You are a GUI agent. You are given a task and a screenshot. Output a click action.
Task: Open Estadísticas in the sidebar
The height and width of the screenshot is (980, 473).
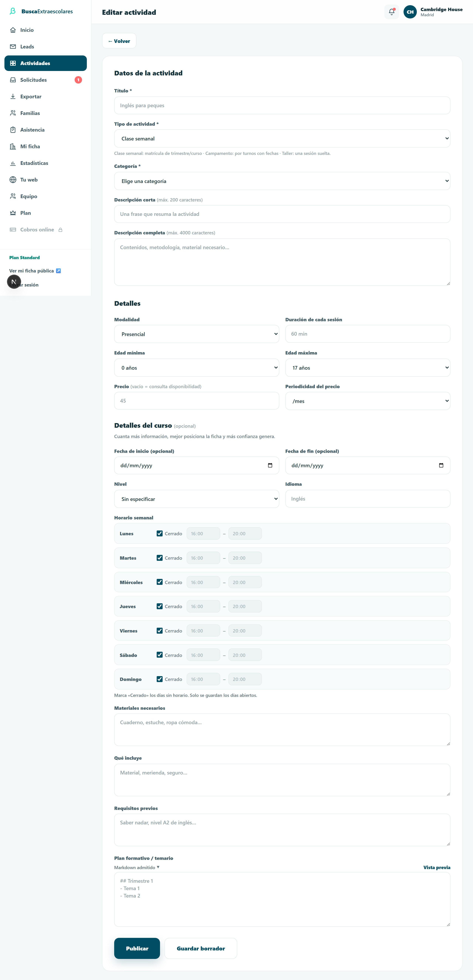pyautogui.click(x=46, y=163)
